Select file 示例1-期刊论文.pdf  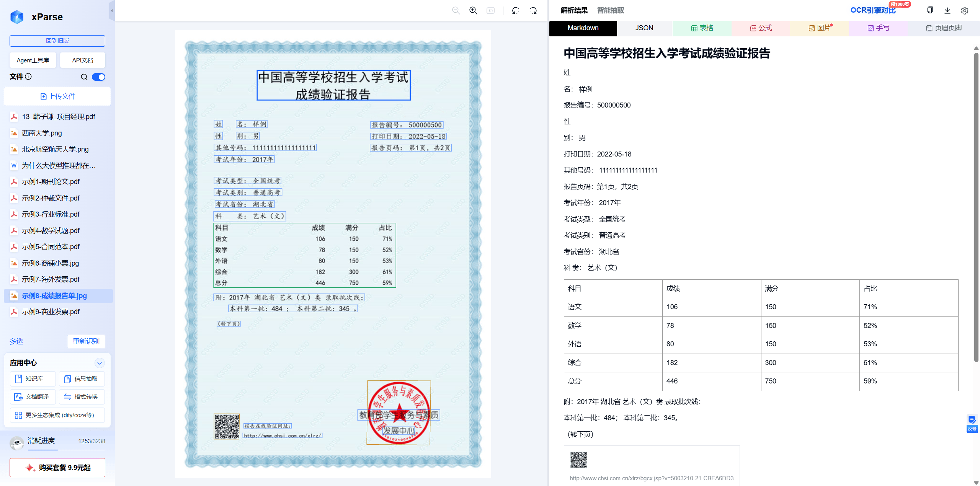58,182
